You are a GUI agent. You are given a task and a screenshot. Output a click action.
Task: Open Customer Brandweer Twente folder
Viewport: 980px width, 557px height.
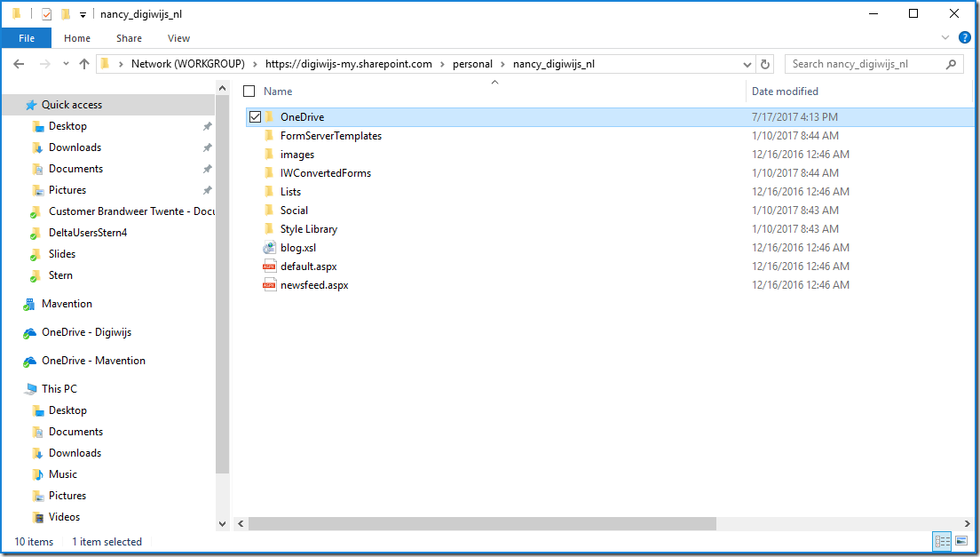pyautogui.click(x=131, y=211)
